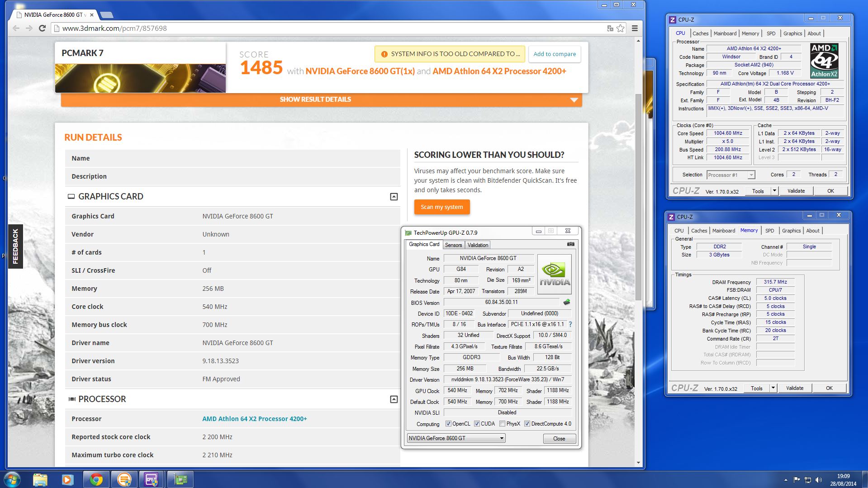The height and width of the screenshot is (488, 868).
Task: Click OK in bottom CPU-Z window
Action: point(829,388)
